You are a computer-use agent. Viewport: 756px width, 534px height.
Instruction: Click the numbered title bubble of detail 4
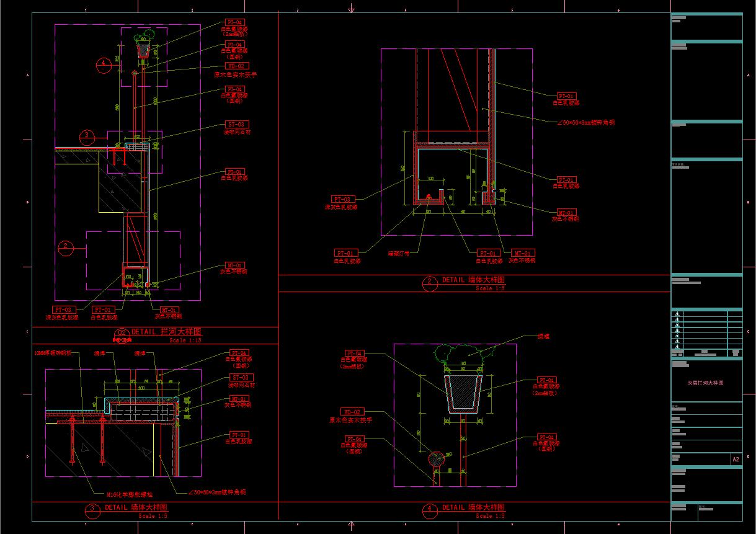pos(430,510)
